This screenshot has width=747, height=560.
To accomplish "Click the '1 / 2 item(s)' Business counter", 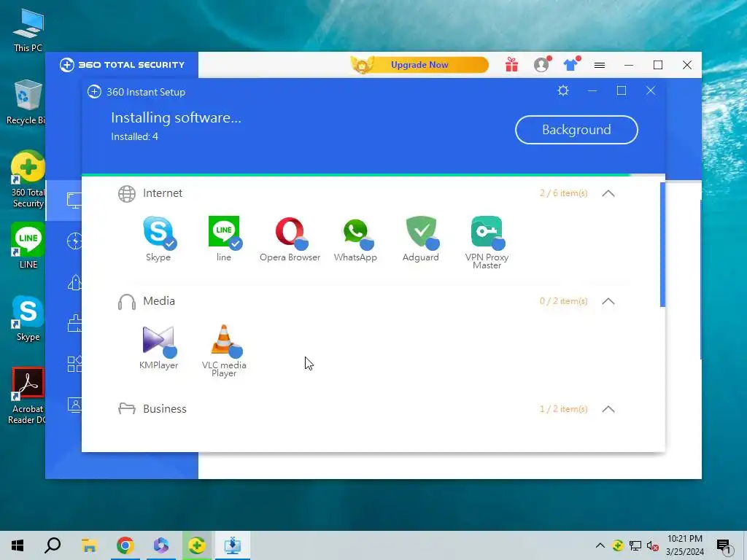I will (564, 410).
